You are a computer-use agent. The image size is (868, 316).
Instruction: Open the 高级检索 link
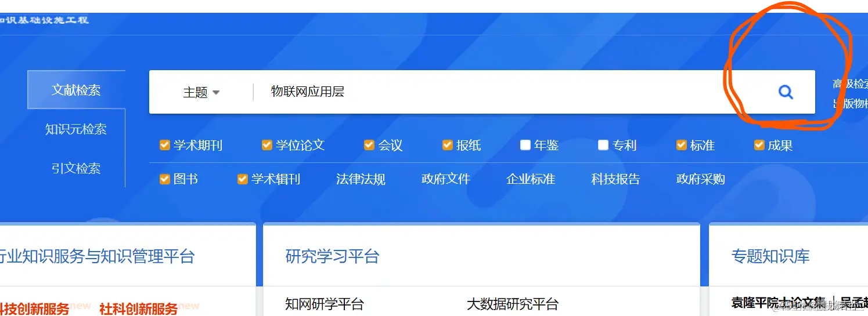(850, 84)
